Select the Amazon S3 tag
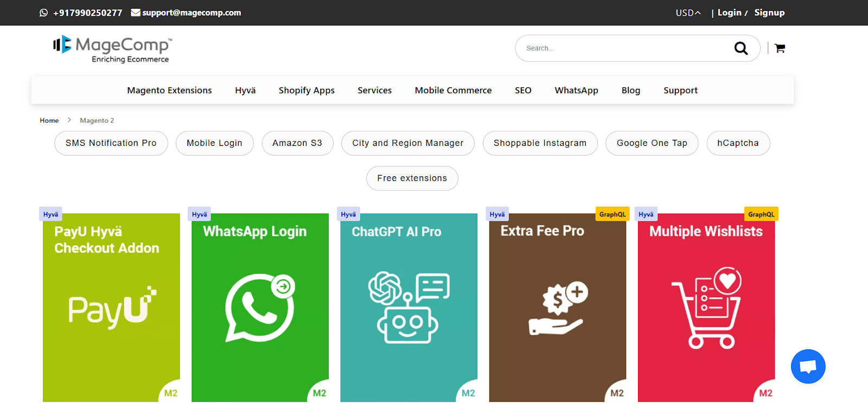Viewport: 868px width, 404px height. pyautogui.click(x=297, y=143)
